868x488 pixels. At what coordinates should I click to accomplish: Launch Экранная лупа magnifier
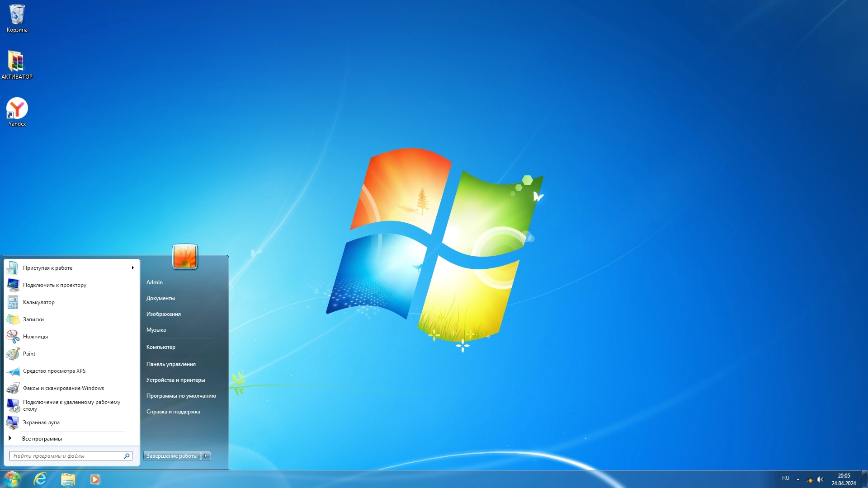point(41,422)
